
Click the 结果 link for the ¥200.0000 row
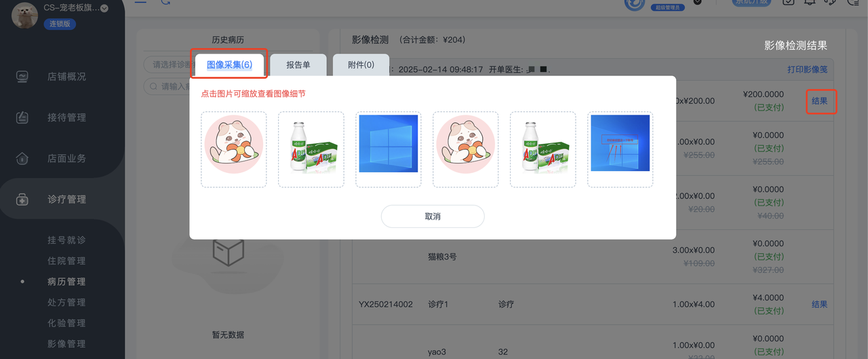coord(820,101)
